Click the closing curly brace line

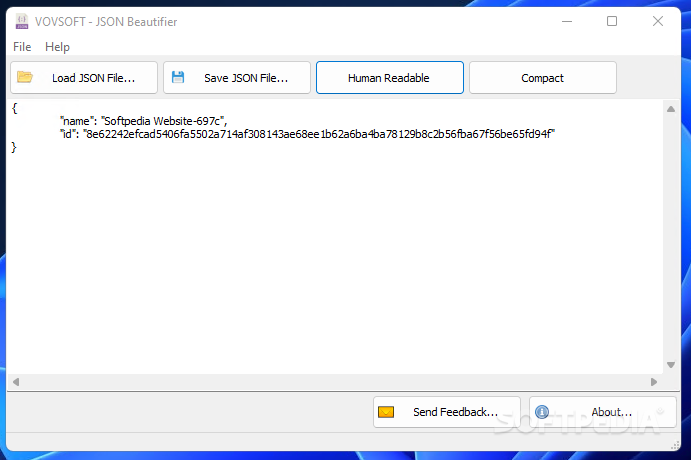pyautogui.click(x=14, y=147)
